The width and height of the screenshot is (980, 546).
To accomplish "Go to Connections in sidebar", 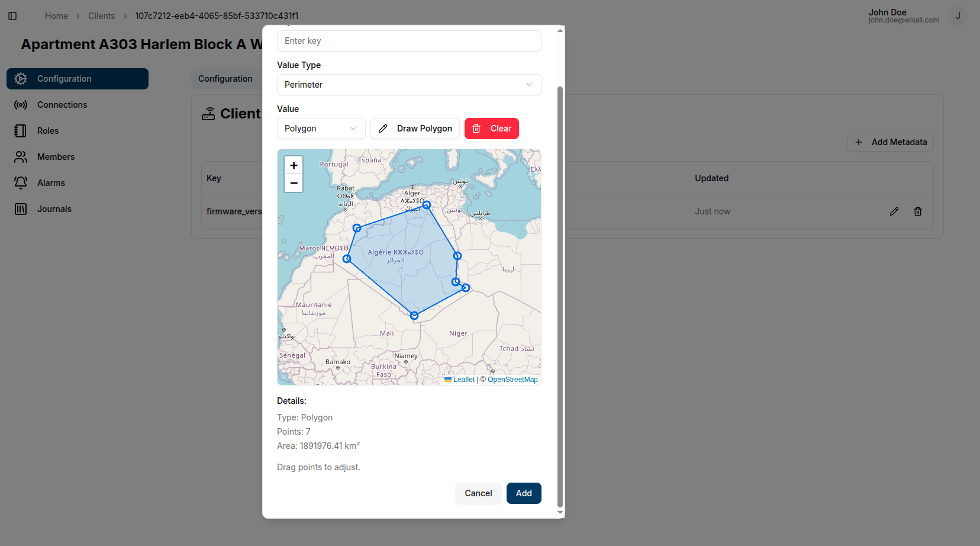I will click(x=62, y=105).
